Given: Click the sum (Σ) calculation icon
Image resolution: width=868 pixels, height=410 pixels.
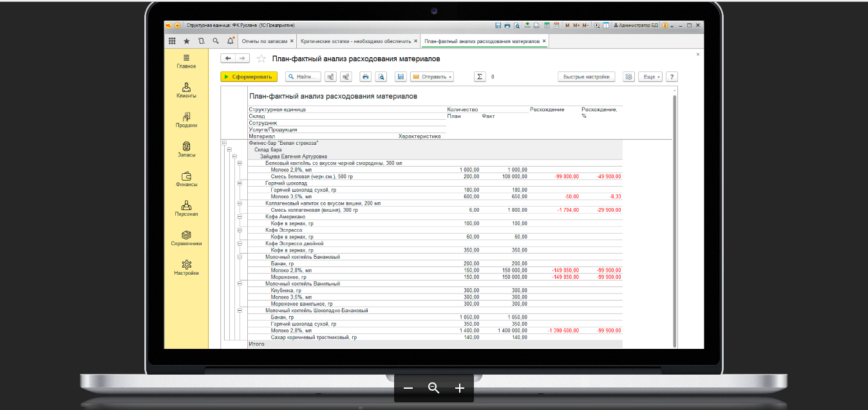Looking at the screenshot, I should click(479, 77).
